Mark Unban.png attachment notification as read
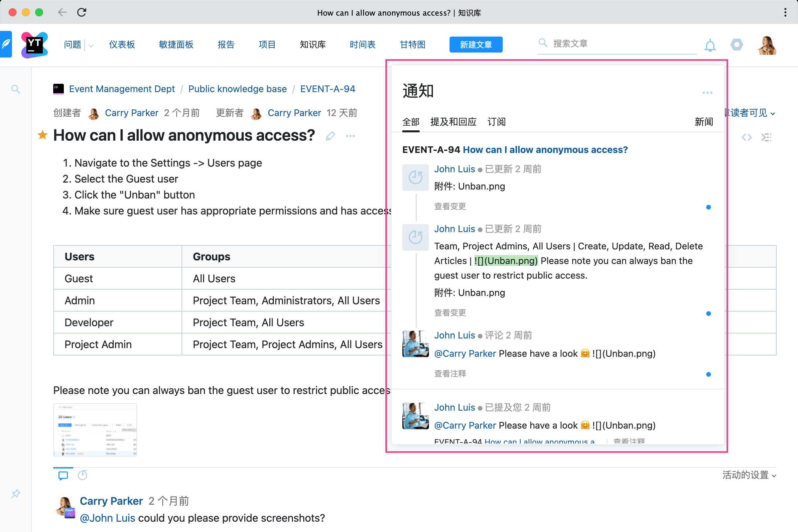798x532 pixels. (708, 207)
